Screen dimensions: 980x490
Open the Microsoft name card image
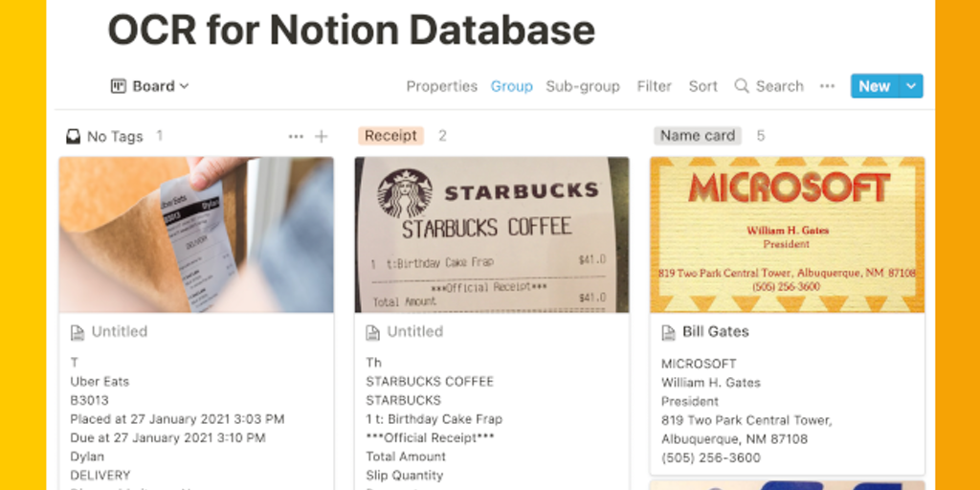[787, 234]
